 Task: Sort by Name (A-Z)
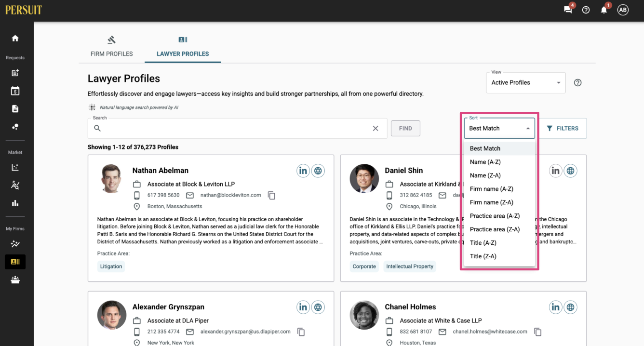coord(499,162)
